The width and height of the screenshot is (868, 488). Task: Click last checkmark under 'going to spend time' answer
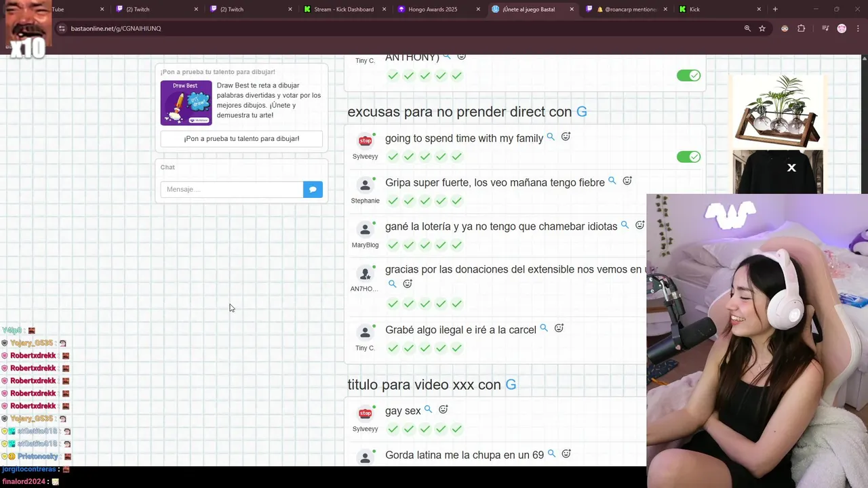(x=457, y=157)
